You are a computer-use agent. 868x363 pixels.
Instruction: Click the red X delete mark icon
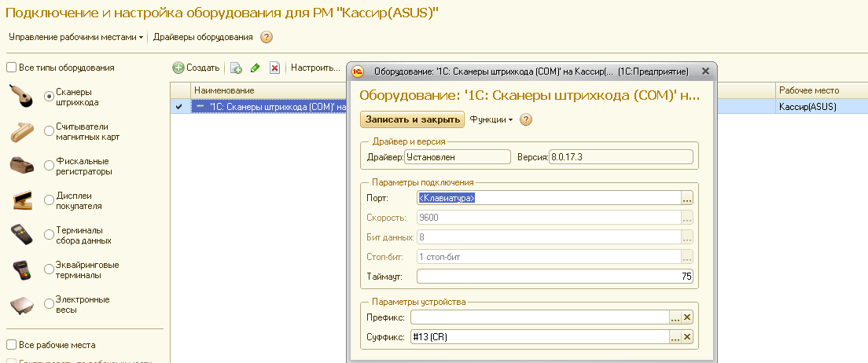(274, 68)
